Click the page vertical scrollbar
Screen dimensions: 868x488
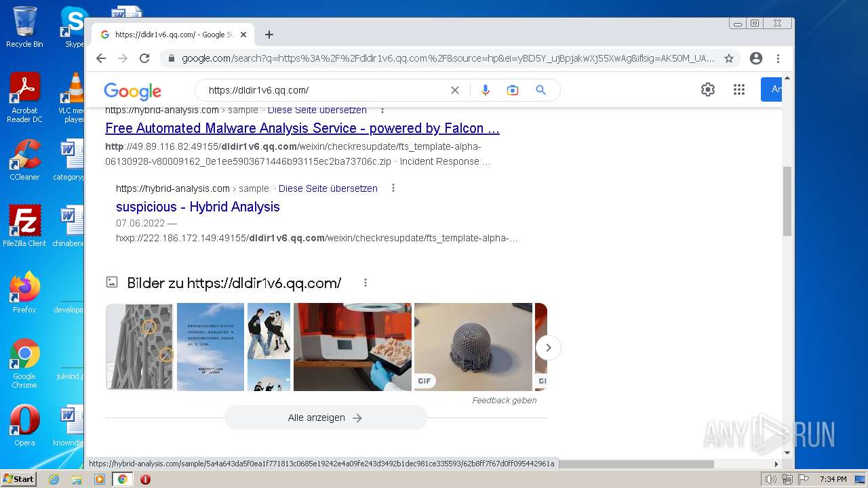click(x=787, y=202)
